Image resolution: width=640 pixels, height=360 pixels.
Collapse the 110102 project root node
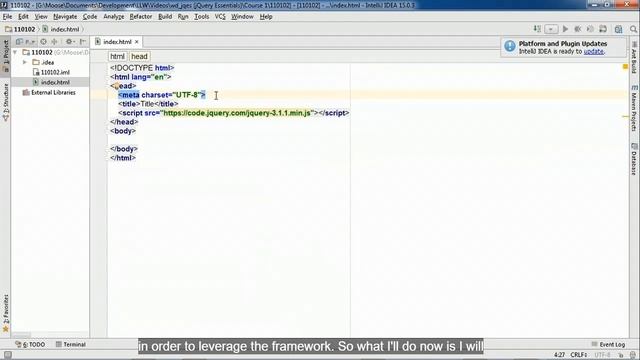coord(16,52)
